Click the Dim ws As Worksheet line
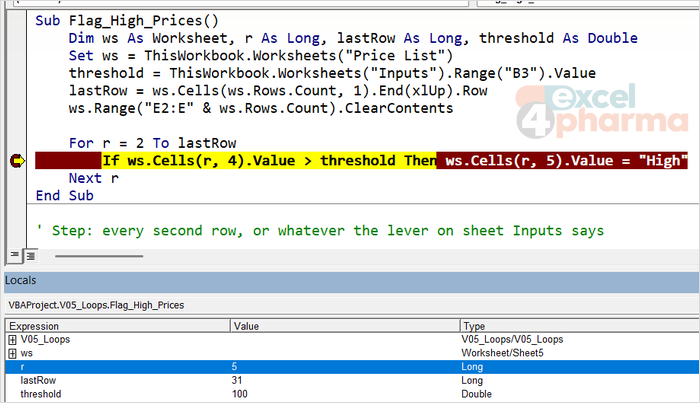This screenshot has width=700, height=403. 353,38
